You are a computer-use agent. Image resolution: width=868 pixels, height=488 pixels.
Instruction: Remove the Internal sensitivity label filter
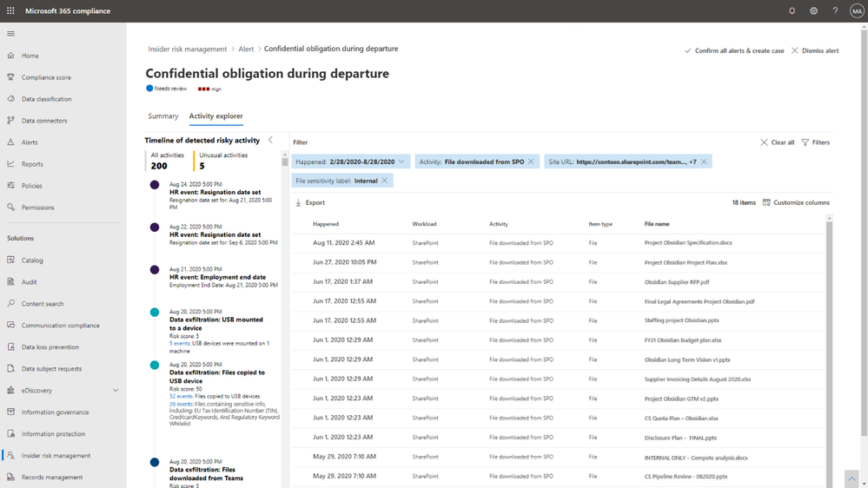(x=384, y=181)
